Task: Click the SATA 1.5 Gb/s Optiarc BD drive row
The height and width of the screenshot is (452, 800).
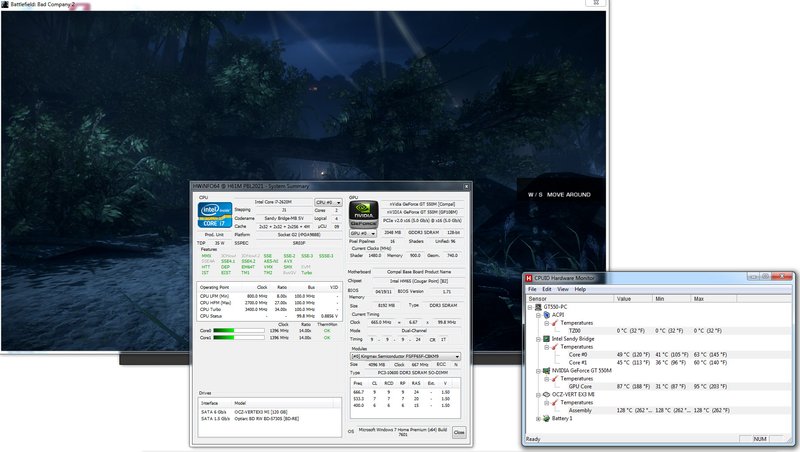Action: [269, 418]
